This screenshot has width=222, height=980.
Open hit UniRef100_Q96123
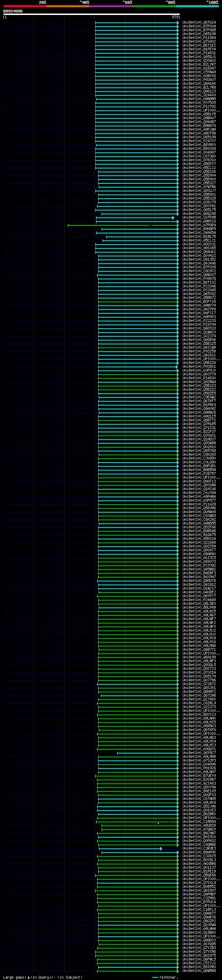coord(199,91)
